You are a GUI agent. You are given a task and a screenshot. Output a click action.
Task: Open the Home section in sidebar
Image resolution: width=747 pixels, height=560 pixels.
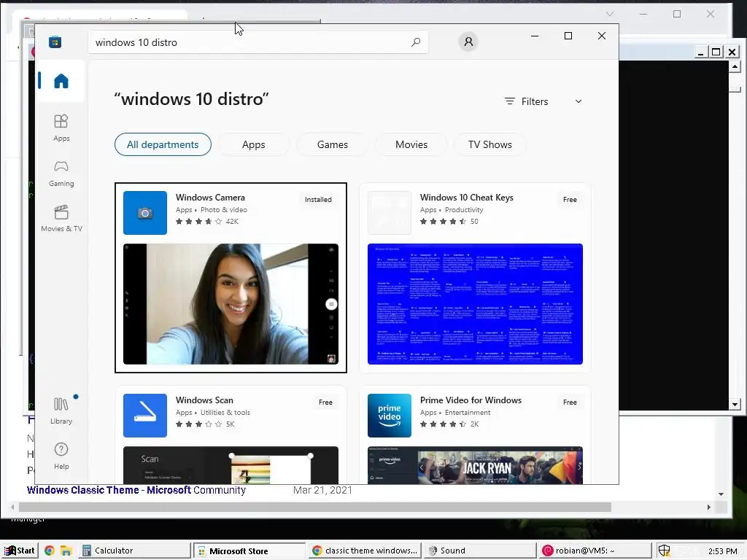pos(61,80)
